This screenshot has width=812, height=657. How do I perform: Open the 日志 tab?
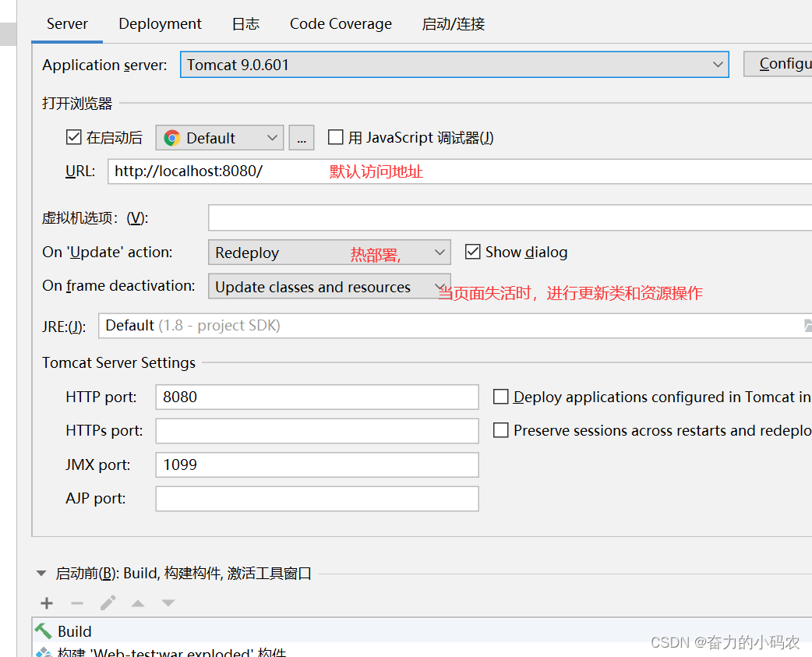[x=245, y=24]
